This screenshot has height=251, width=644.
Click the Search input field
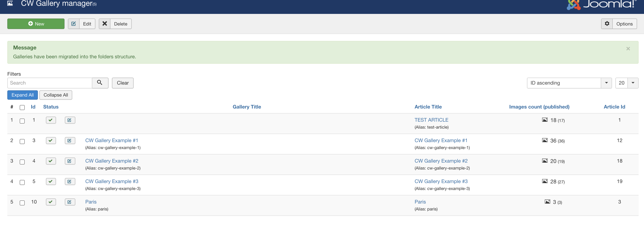click(50, 83)
